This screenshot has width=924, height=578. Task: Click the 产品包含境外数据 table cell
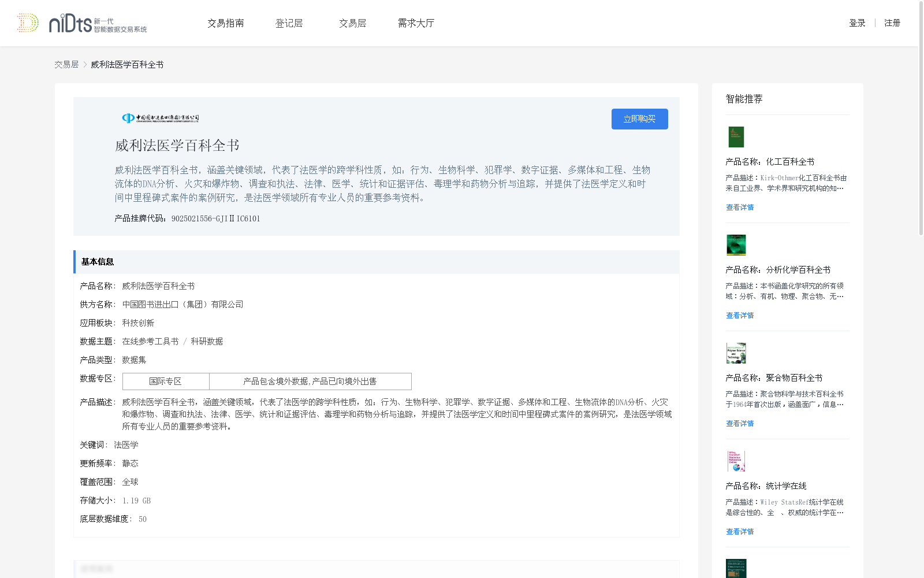[310, 381]
